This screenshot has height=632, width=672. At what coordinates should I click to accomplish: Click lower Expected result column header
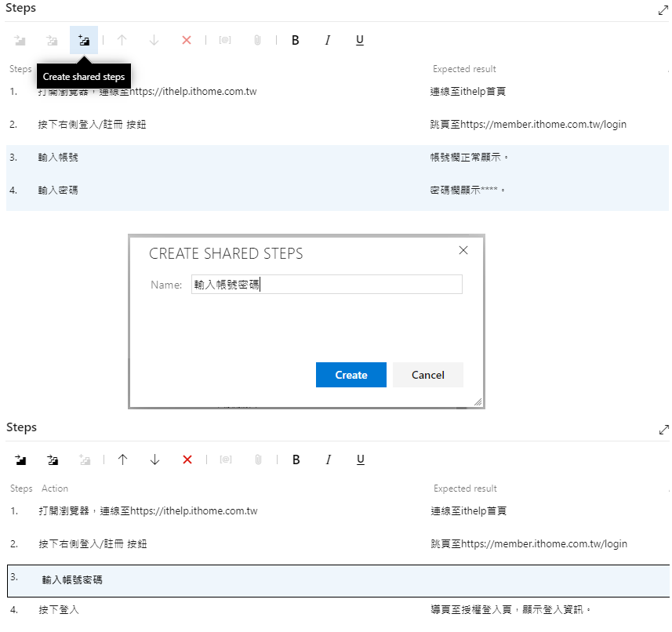465,489
